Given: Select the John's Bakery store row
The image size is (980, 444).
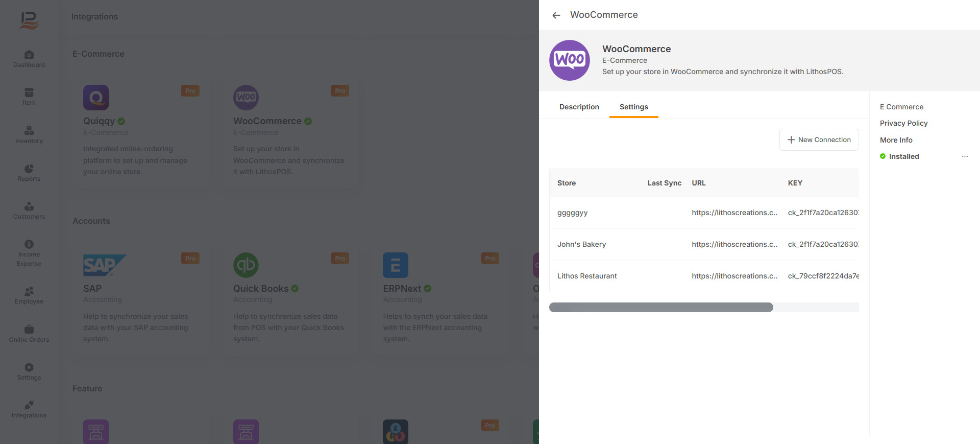Looking at the screenshot, I should point(704,244).
